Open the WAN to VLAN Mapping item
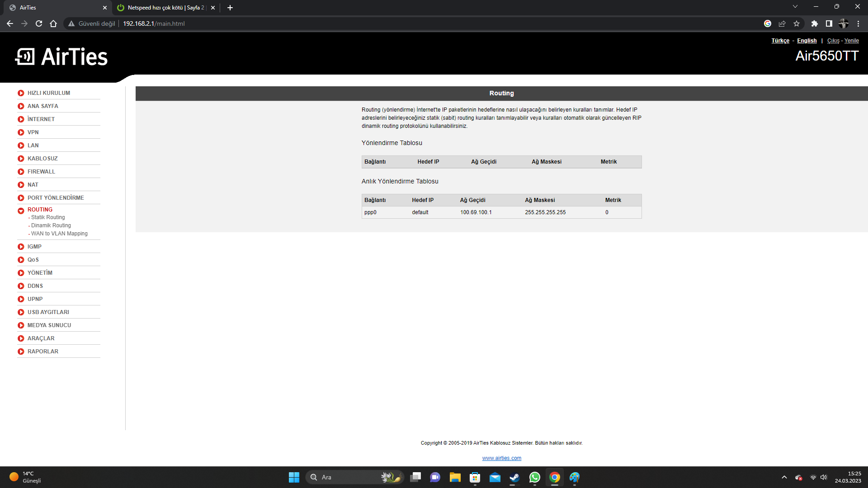Screen dimensions: 868x488 pos(59,234)
